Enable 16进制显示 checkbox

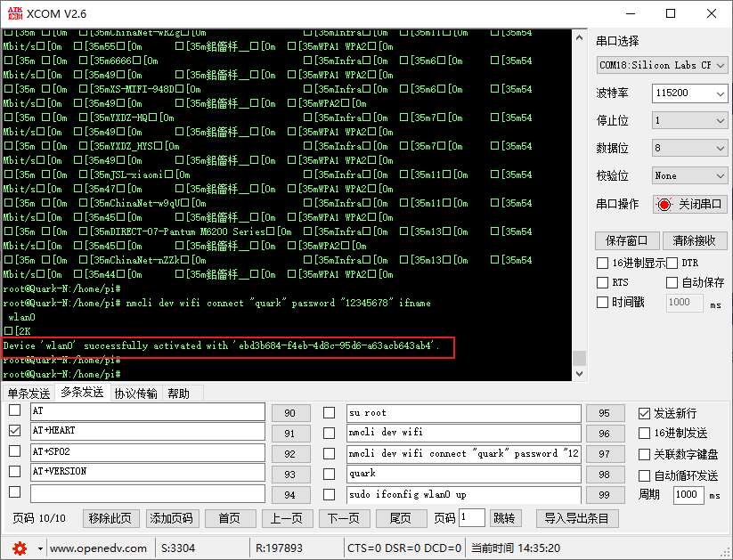(603, 264)
